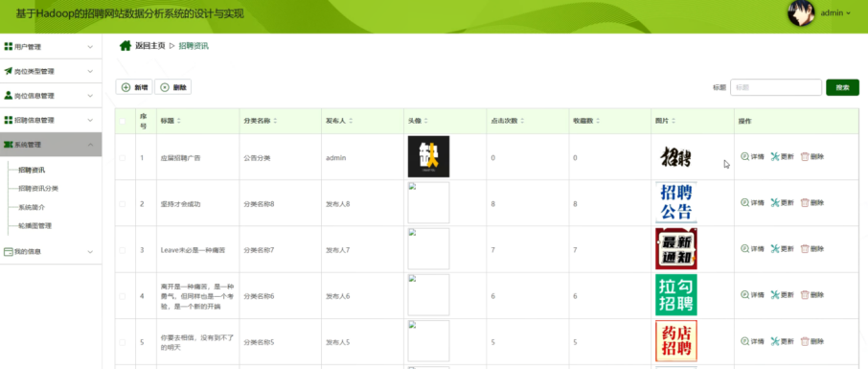This screenshot has width=868, height=369.
Task: Expand the 我的信息 menu chevron
Action: 90,251
